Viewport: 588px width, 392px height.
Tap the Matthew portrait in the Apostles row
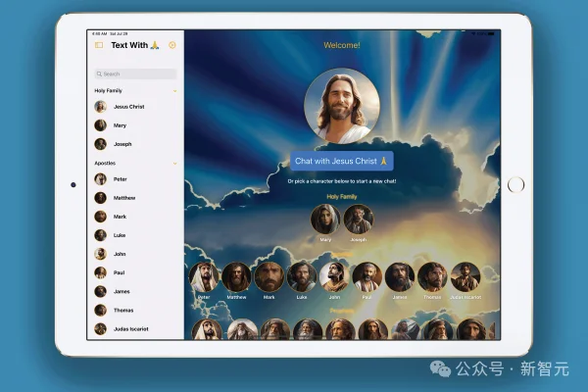(236, 277)
